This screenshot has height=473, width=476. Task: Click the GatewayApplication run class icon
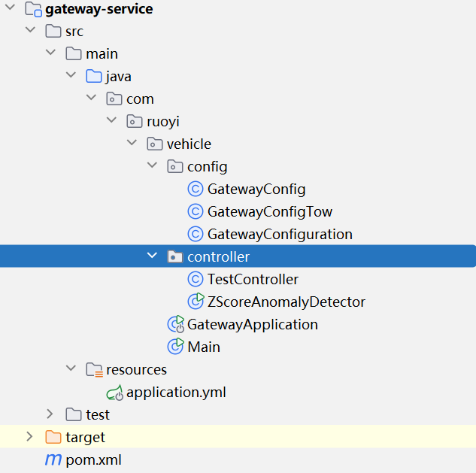[x=175, y=325]
